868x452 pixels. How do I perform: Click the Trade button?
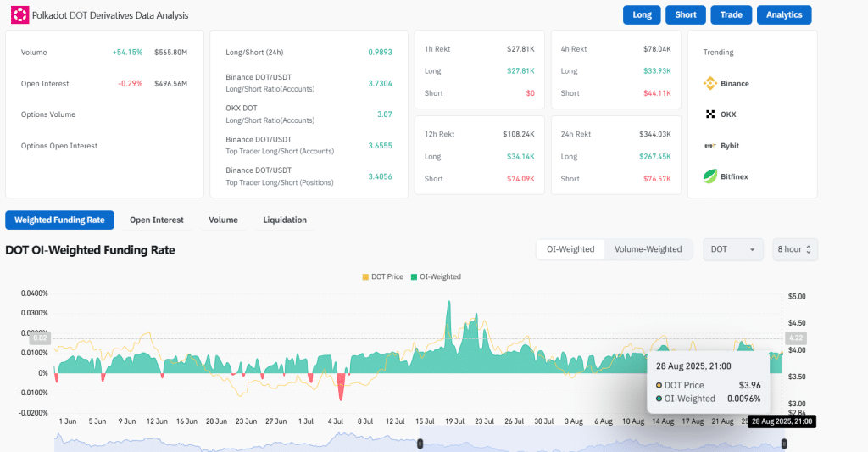tap(731, 14)
